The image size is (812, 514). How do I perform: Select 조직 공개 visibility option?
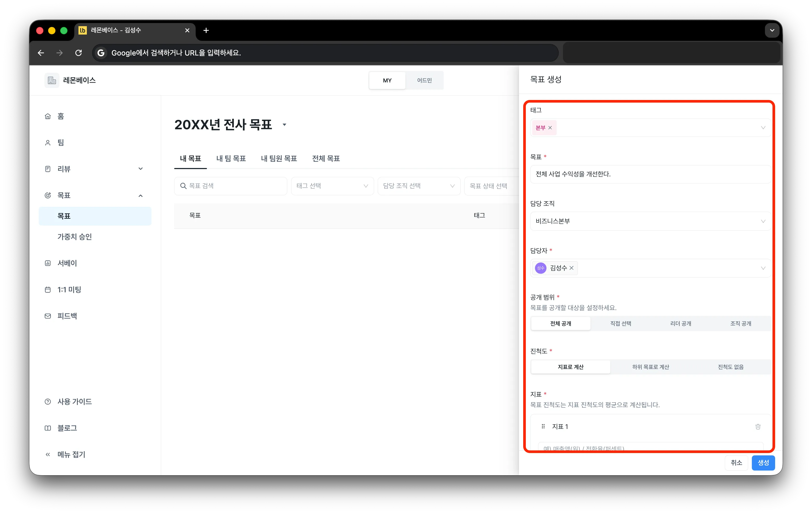point(741,323)
